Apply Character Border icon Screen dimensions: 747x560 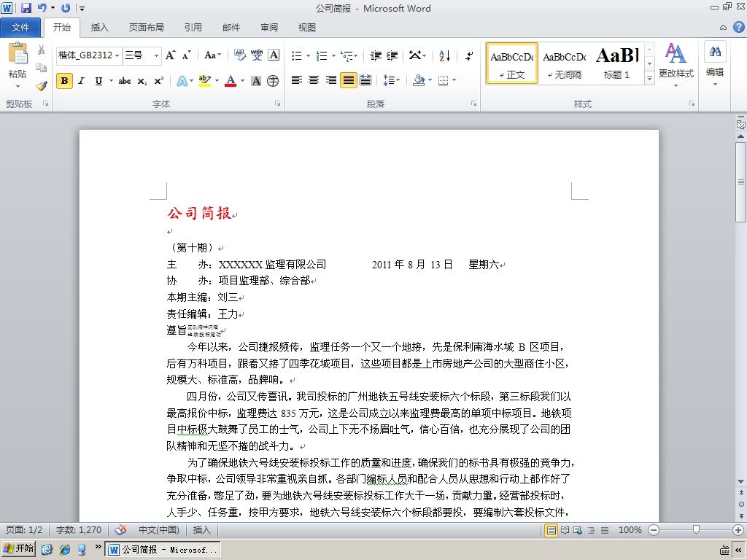274,55
